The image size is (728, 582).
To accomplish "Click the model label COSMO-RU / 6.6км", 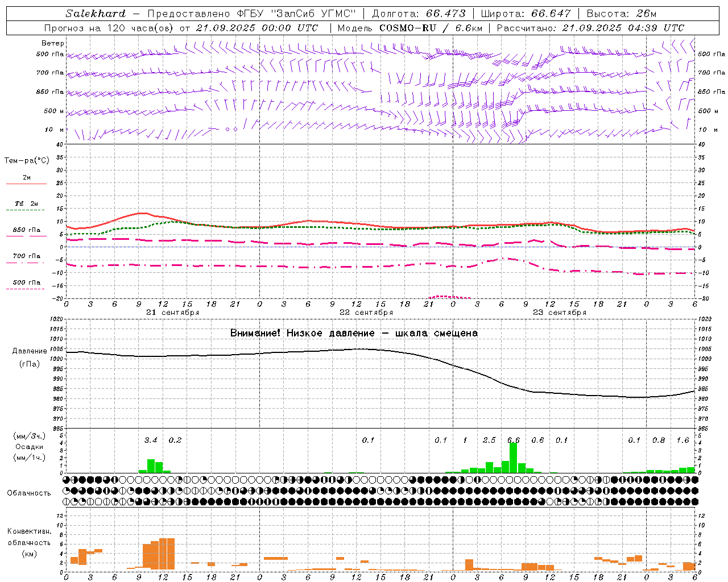I will (x=431, y=28).
